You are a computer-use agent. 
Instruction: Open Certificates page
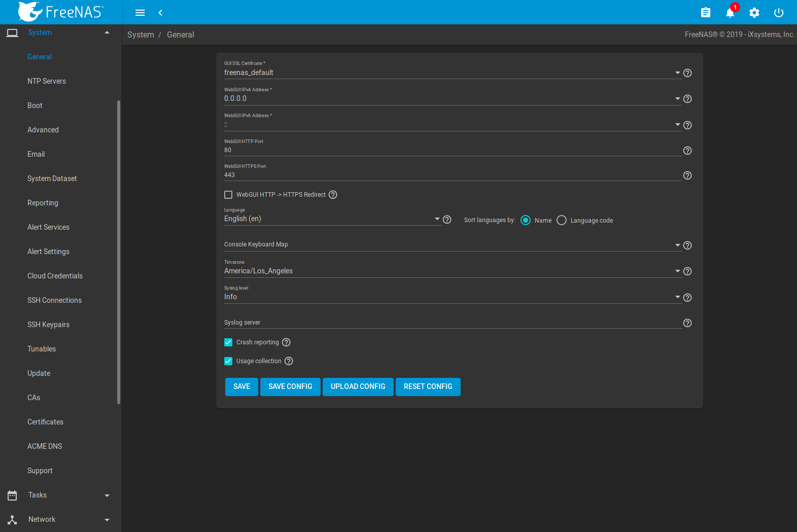point(46,422)
